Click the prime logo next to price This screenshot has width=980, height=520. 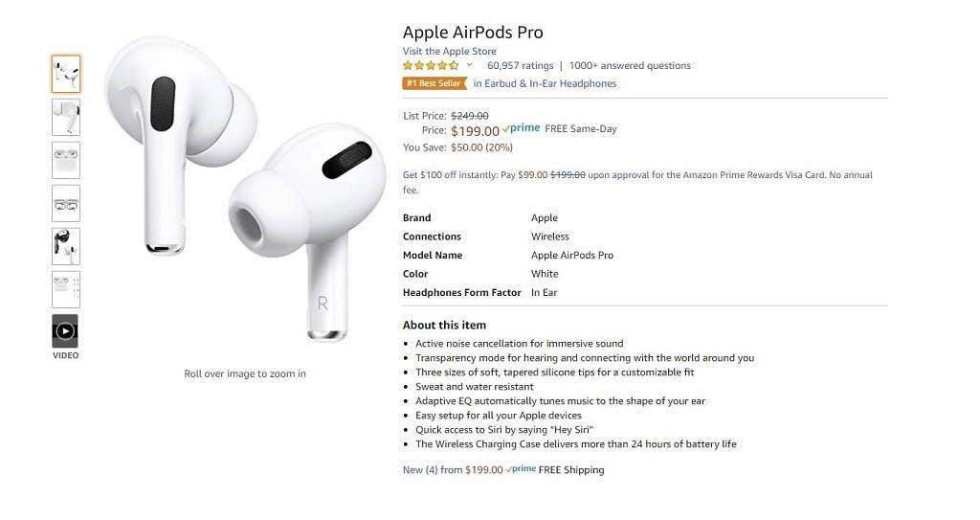click(522, 128)
